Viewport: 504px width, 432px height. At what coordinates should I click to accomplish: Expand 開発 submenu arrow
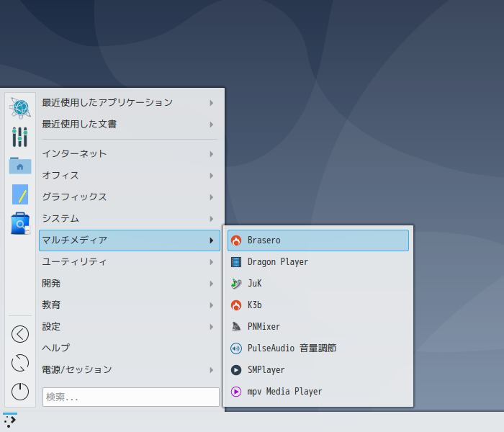point(212,284)
